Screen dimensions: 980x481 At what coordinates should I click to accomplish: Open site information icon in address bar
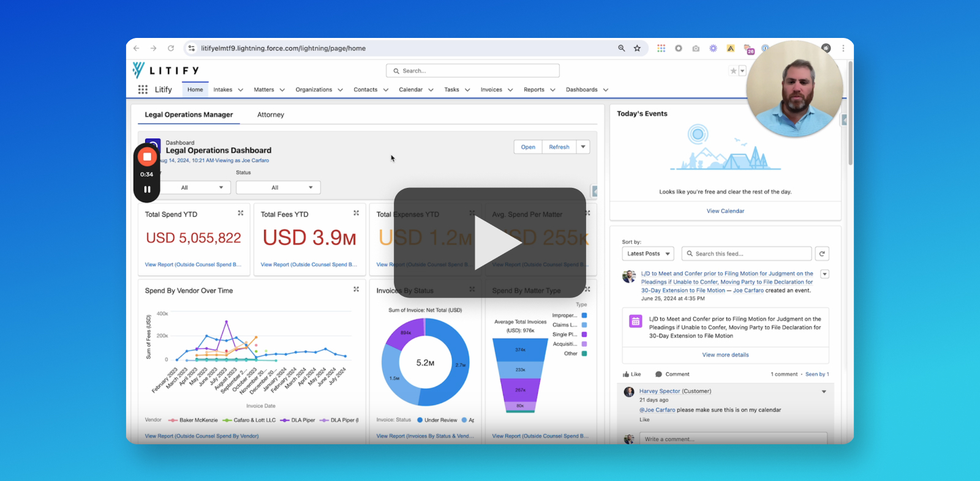point(191,48)
